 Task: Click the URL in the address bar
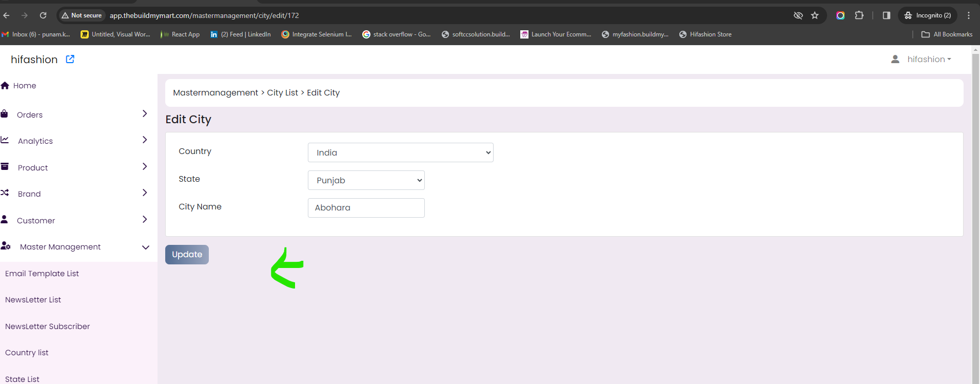[204, 15]
